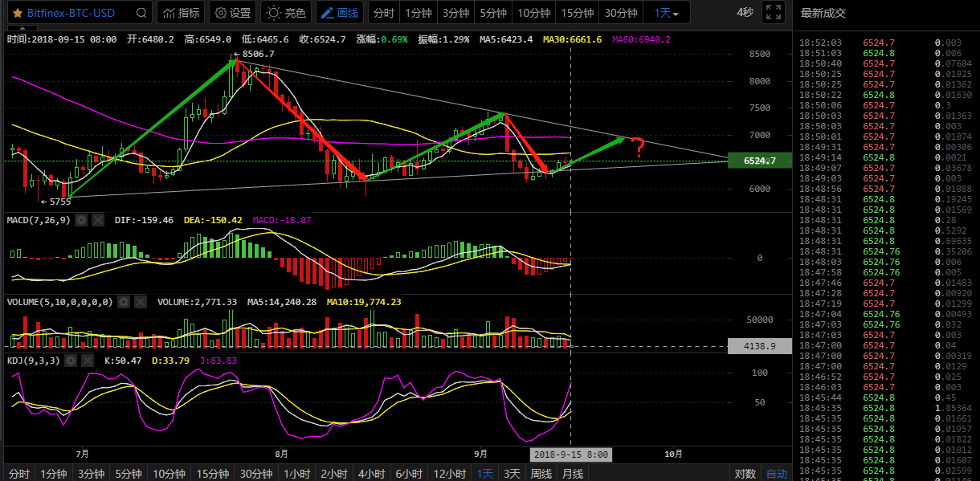Click the 15分钟 button in top toolbar
This screenshot has width=980, height=481.
pos(577,14)
